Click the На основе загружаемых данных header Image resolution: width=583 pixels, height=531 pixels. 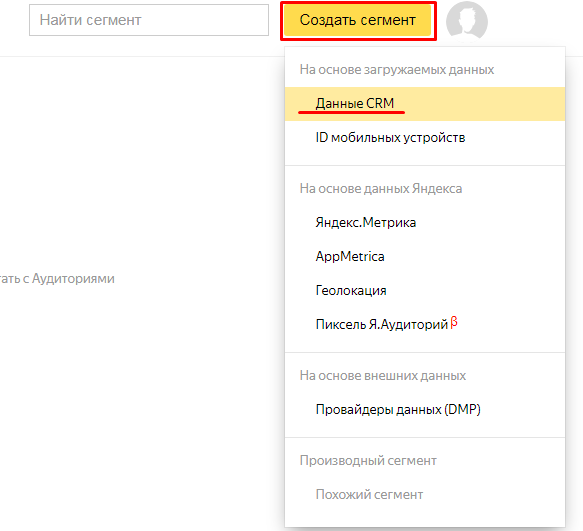[397, 70]
